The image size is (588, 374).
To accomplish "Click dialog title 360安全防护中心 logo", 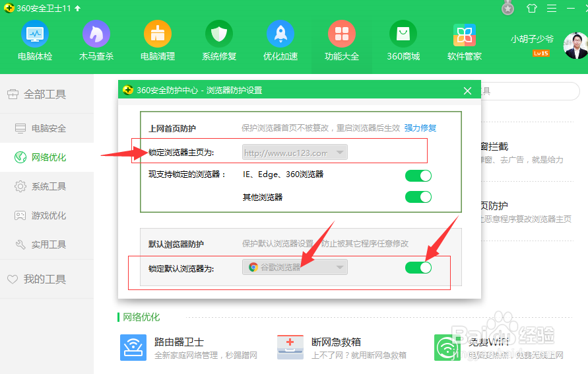I will [128, 90].
